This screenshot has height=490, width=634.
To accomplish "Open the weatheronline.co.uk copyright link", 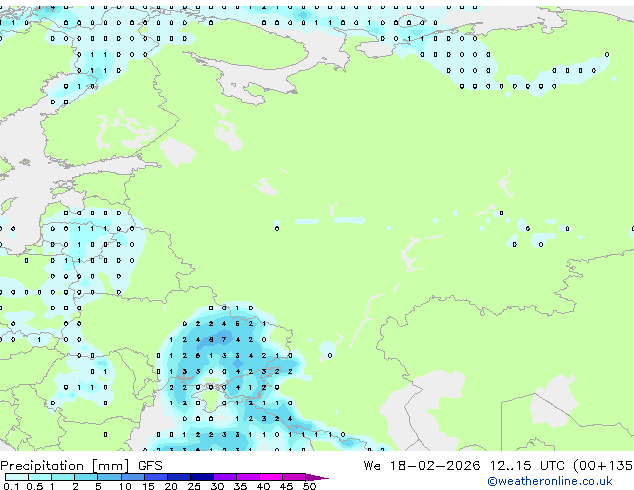I will pyautogui.click(x=549, y=481).
